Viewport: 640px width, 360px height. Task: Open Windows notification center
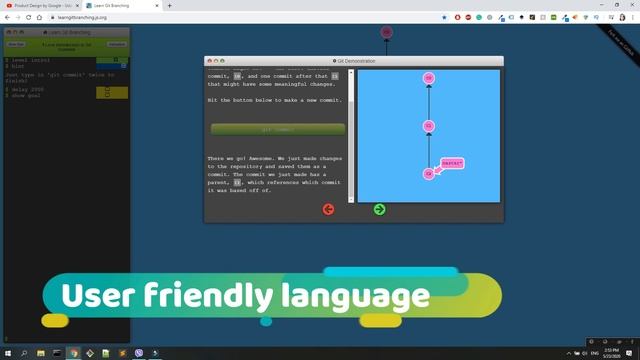point(629,353)
